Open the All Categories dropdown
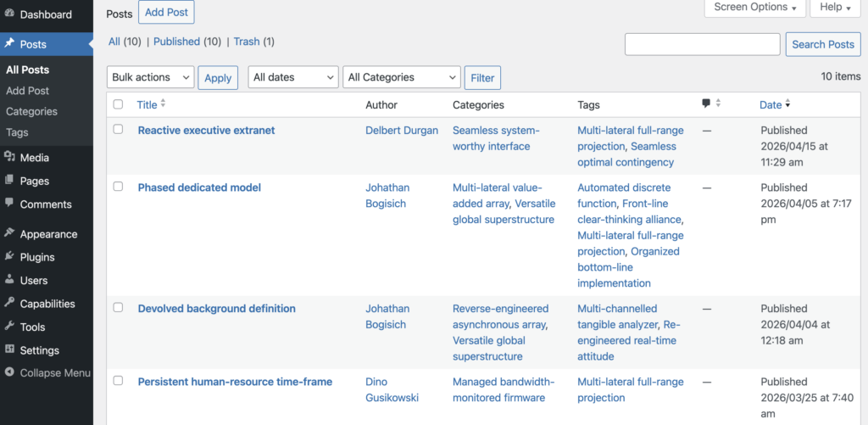 coord(402,77)
